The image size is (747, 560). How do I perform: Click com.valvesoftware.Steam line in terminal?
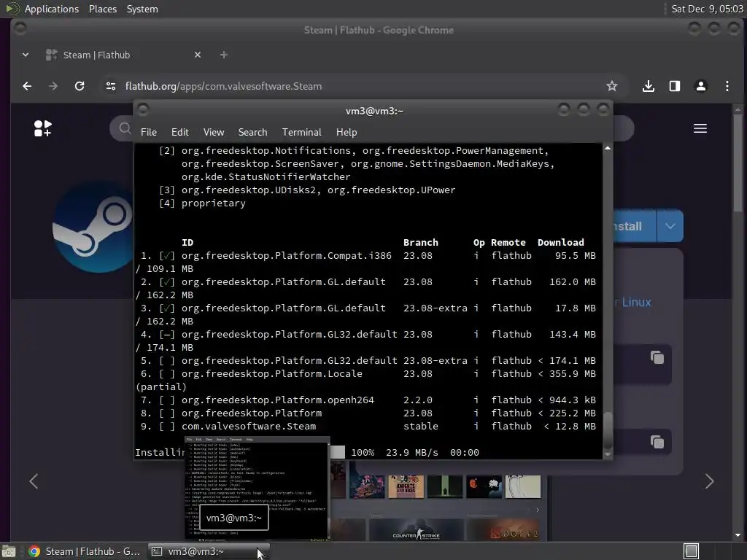(248, 426)
